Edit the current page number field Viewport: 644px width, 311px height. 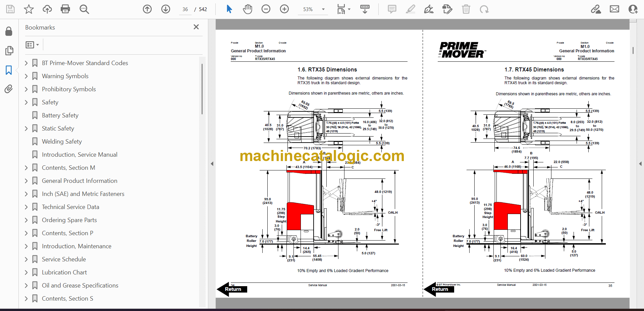point(185,9)
